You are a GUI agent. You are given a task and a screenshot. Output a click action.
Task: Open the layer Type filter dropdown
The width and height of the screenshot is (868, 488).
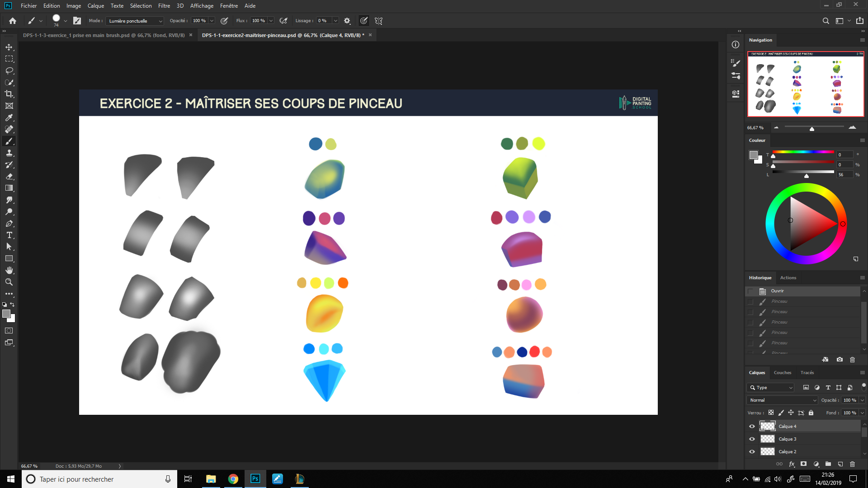771,387
